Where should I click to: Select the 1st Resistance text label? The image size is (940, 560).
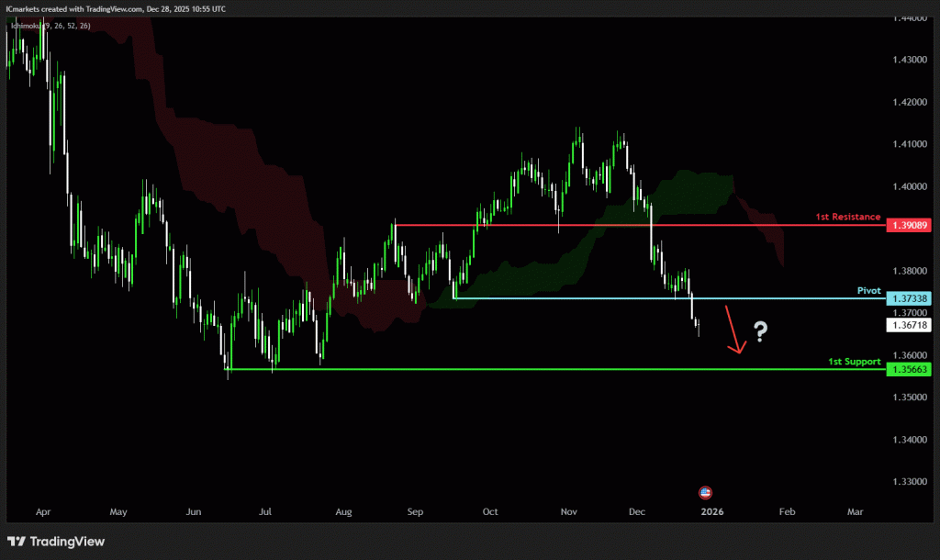(x=848, y=217)
